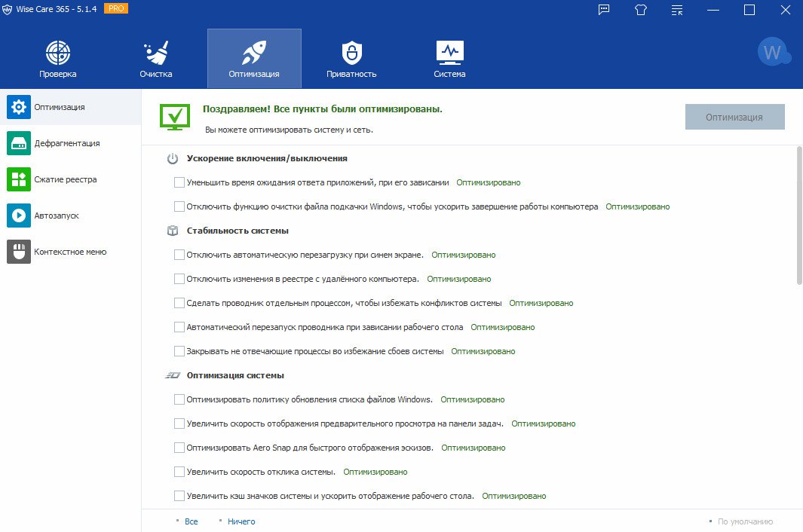This screenshot has width=803, height=532.
Task: Click the skin t-shirt icon in title bar
Action: point(641,10)
